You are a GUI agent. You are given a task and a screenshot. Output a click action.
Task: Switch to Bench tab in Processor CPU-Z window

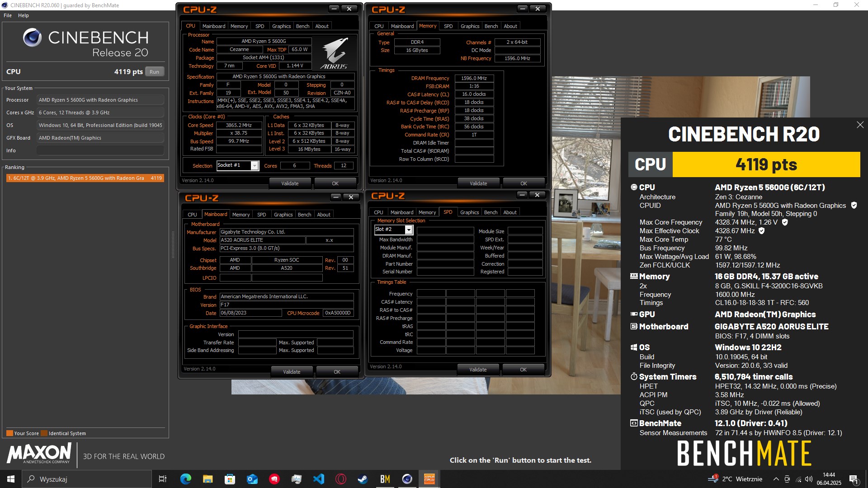(303, 26)
